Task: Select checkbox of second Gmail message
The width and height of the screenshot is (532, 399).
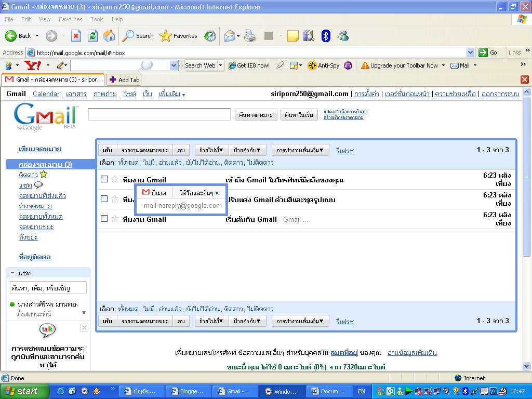Action: point(104,198)
